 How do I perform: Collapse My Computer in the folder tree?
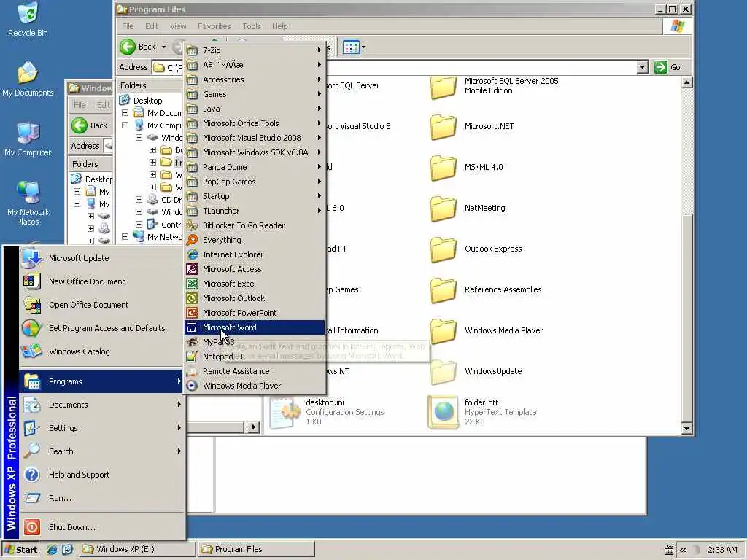(125, 125)
